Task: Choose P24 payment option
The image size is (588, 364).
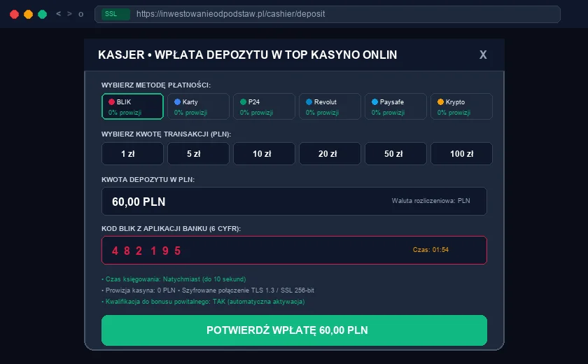Action: pyautogui.click(x=264, y=106)
